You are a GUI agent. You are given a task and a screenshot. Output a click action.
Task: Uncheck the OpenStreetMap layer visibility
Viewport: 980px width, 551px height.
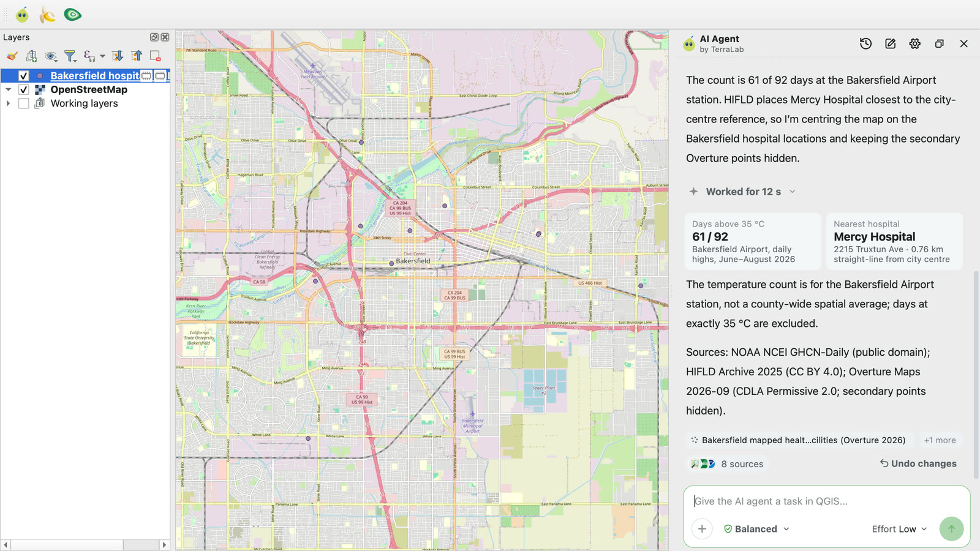(x=24, y=89)
